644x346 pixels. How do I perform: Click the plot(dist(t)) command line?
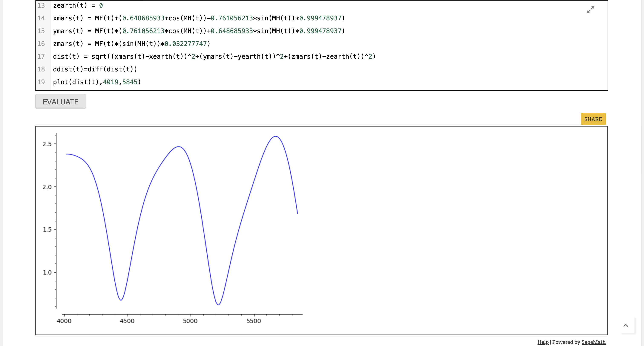coord(97,82)
